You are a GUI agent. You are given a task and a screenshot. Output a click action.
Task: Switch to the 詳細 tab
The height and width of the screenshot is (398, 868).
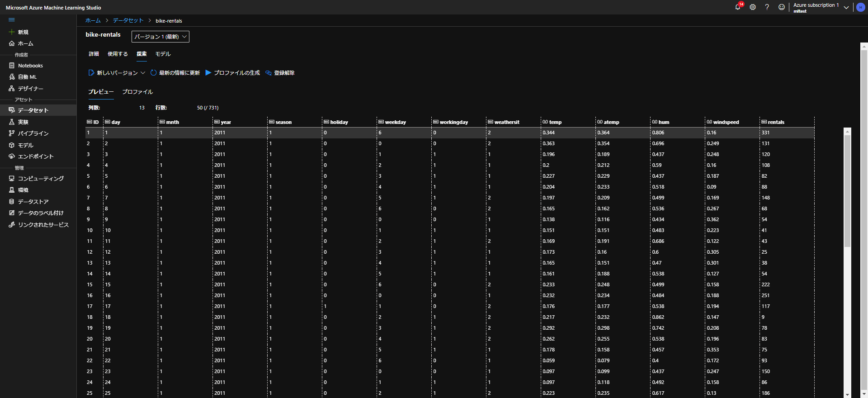coord(94,54)
